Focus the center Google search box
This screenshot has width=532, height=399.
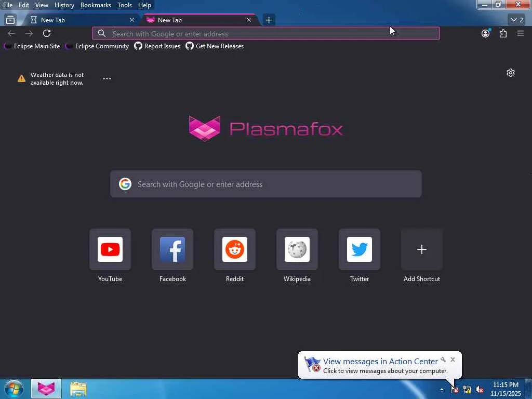[x=266, y=184]
